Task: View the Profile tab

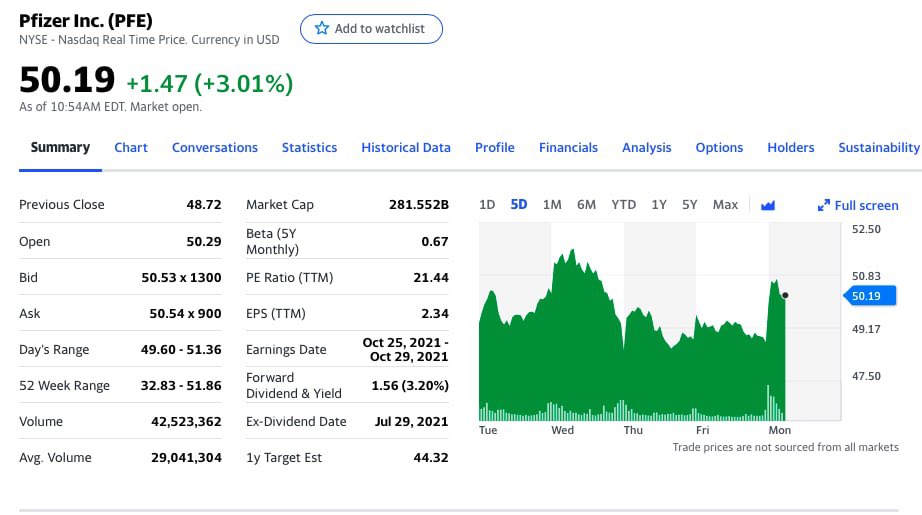Action: point(495,148)
